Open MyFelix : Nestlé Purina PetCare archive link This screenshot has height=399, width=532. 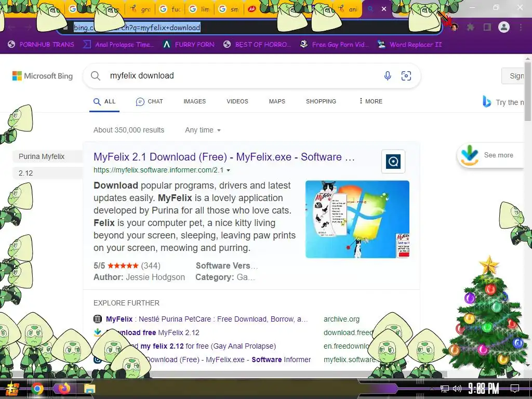click(207, 319)
